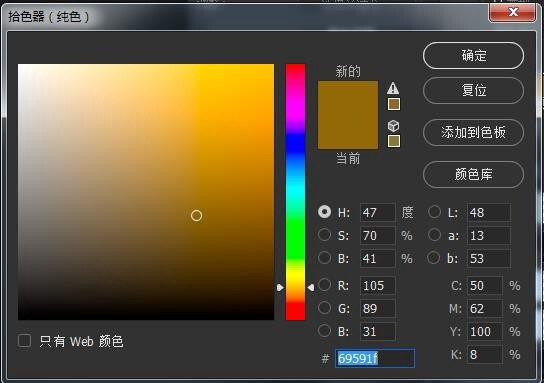Screen dimensions: 544x383
Task: Click the Y field showing 100
Action: (x=485, y=331)
